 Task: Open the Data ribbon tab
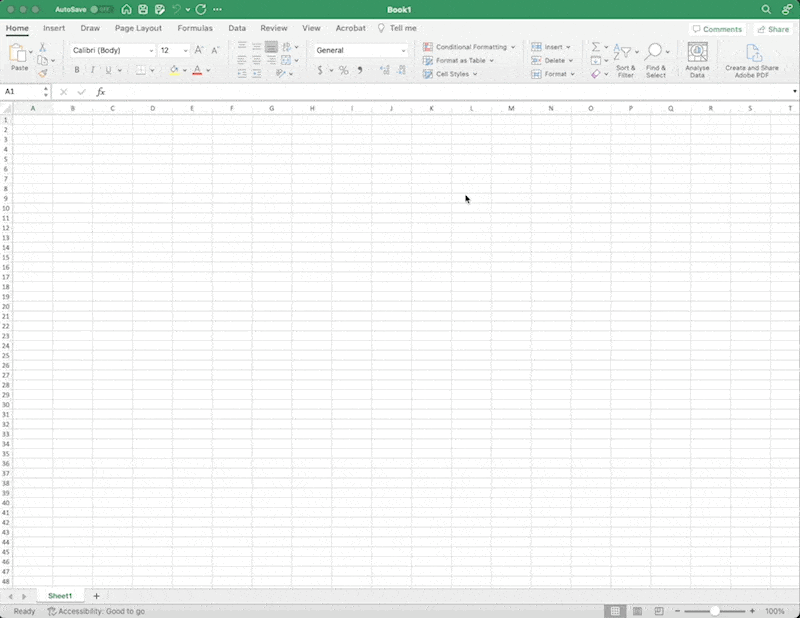pyautogui.click(x=237, y=28)
